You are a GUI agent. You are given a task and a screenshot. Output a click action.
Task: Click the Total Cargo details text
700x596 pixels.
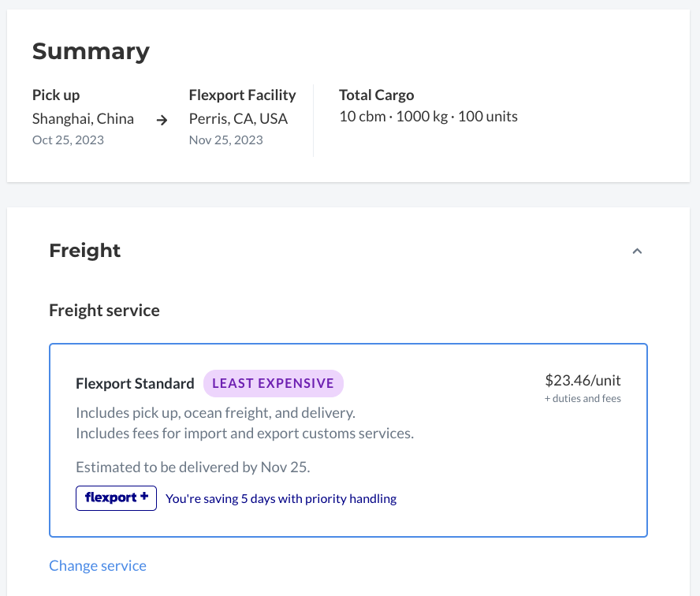click(x=429, y=117)
